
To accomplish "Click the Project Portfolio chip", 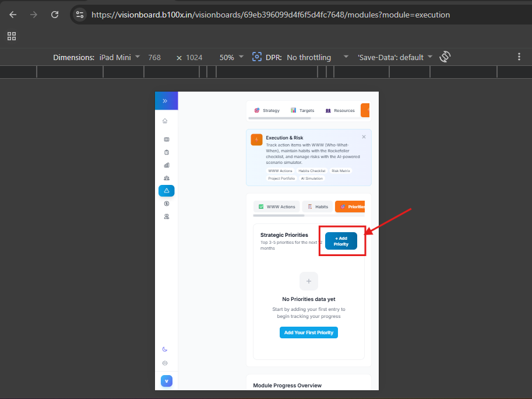I will click(281, 178).
